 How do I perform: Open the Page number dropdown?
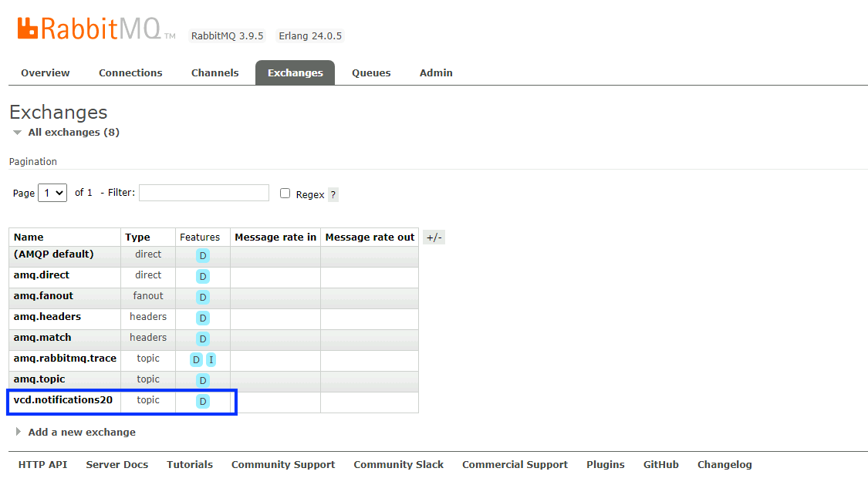click(52, 193)
